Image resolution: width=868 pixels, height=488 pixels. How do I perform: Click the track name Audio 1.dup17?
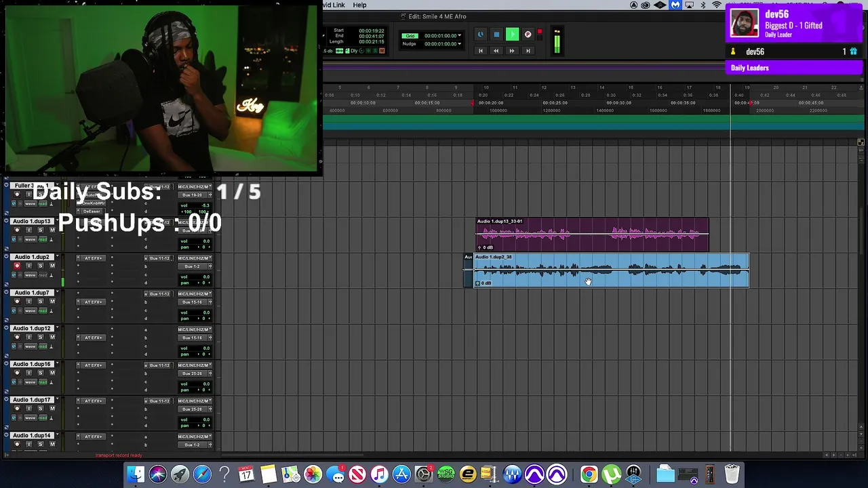[x=32, y=400]
